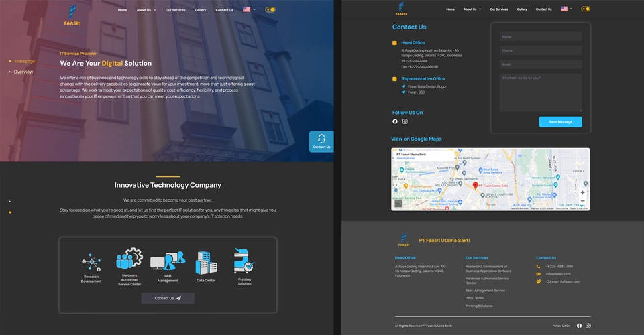Open language dropdown arrow in left page
The width and height of the screenshot is (644, 335).
click(x=254, y=9)
